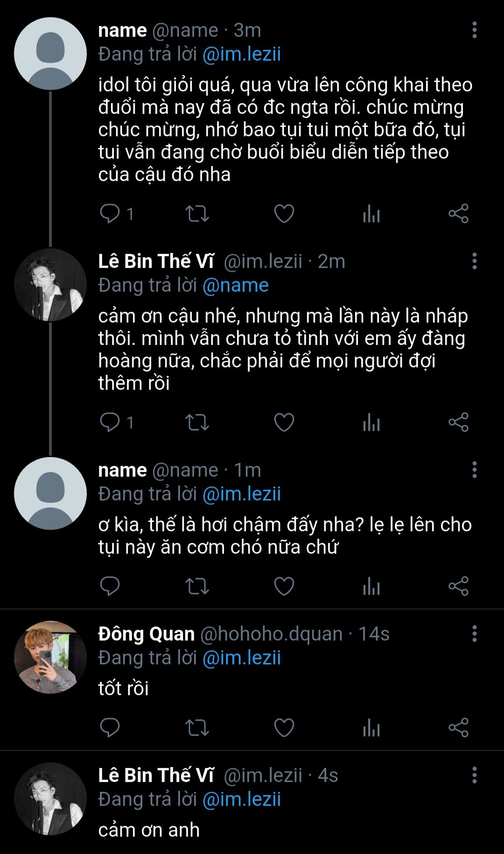
Task: Open the @name mention link
Action: click(x=236, y=285)
